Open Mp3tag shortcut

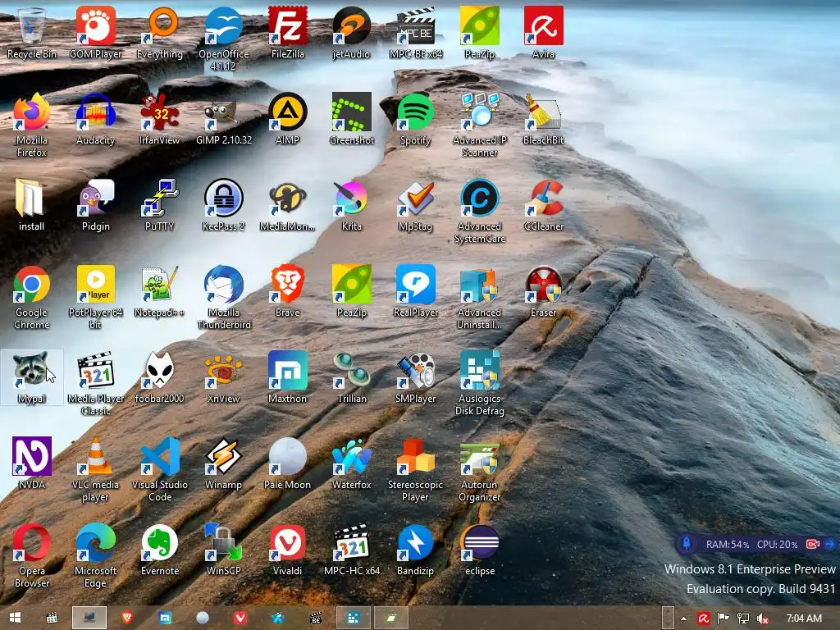point(416,205)
